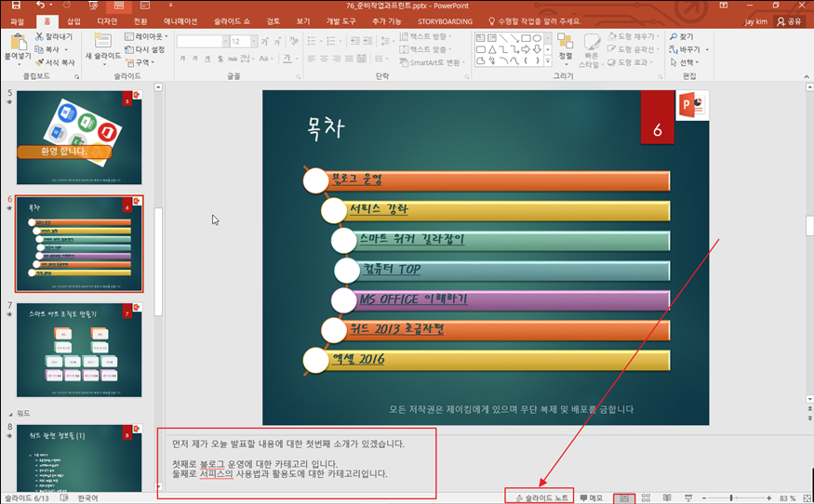Open Shape Outline (도형 윤곽선) dropdown
814x504 pixels.
(634, 49)
